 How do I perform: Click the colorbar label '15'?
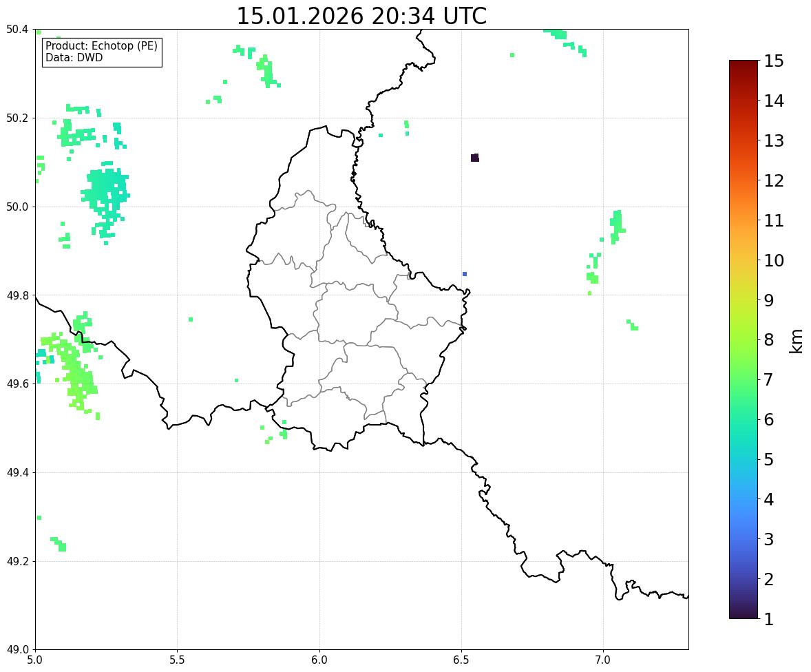774,61
